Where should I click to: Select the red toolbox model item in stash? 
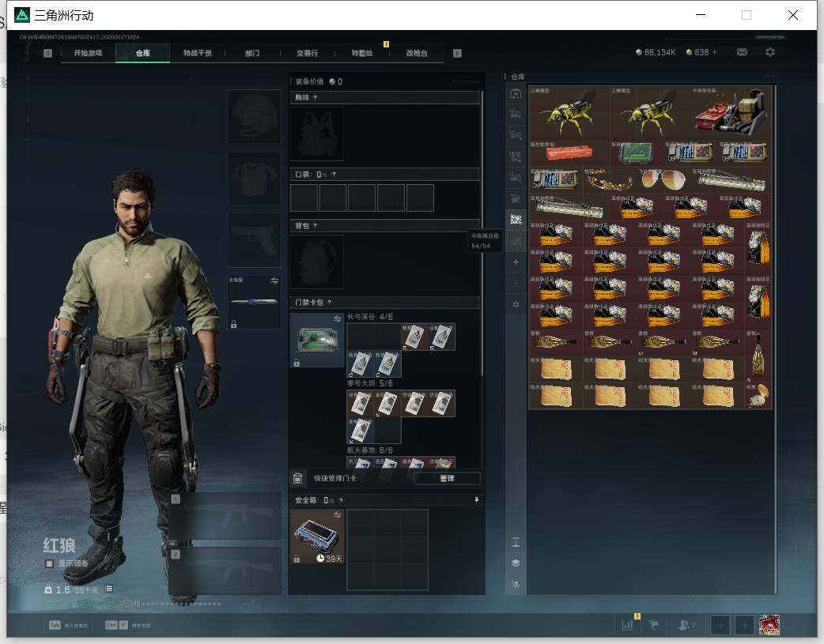731,112
